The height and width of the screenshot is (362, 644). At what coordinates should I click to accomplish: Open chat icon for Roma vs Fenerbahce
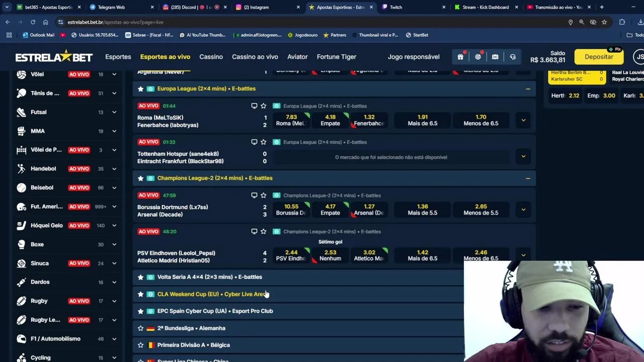(x=254, y=106)
